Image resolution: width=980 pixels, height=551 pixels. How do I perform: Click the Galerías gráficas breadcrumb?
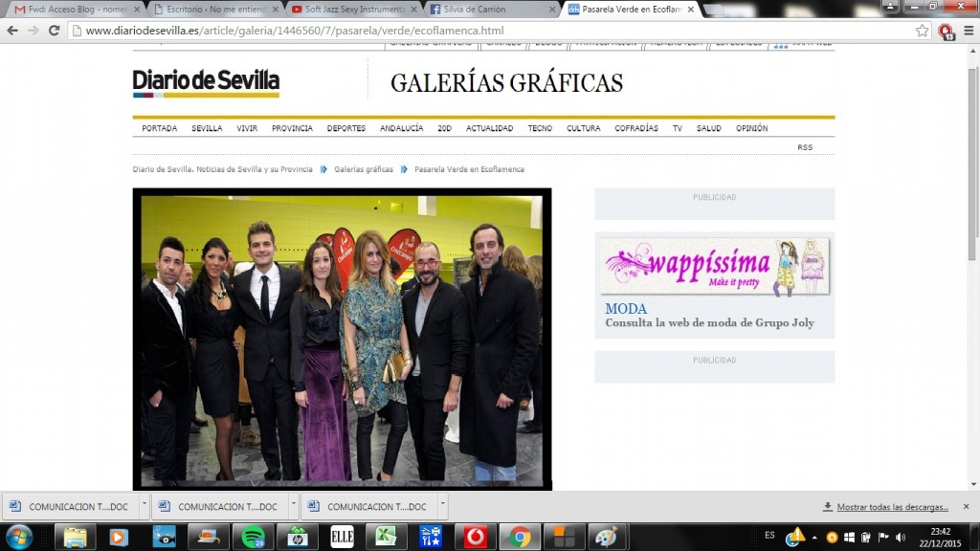tap(364, 169)
